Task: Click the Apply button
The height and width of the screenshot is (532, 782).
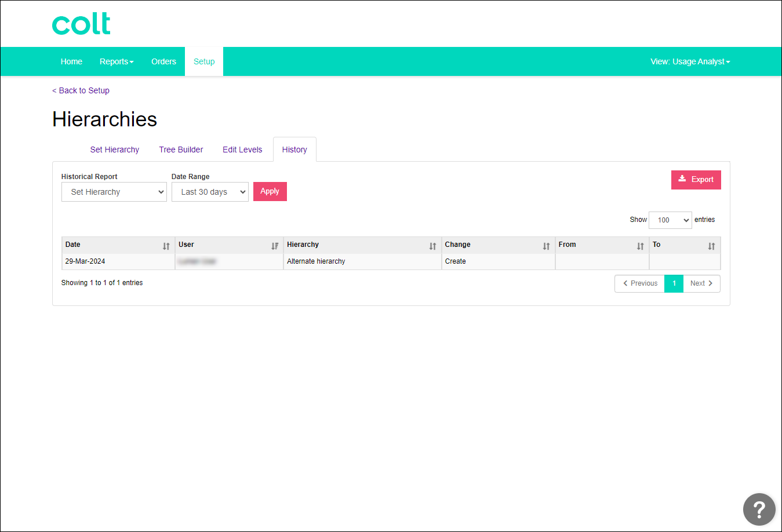Action: pos(270,191)
